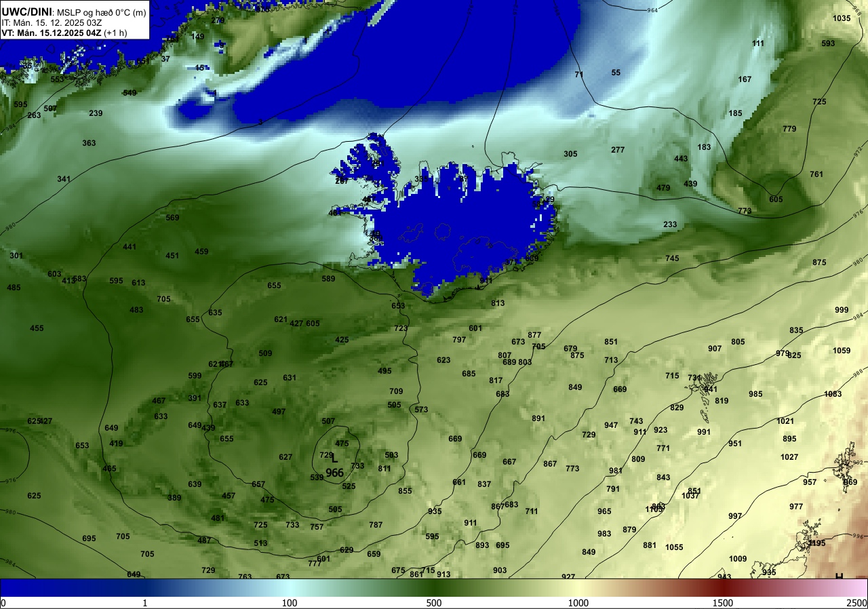
Task: Click the height value 709
Action: [396, 391]
